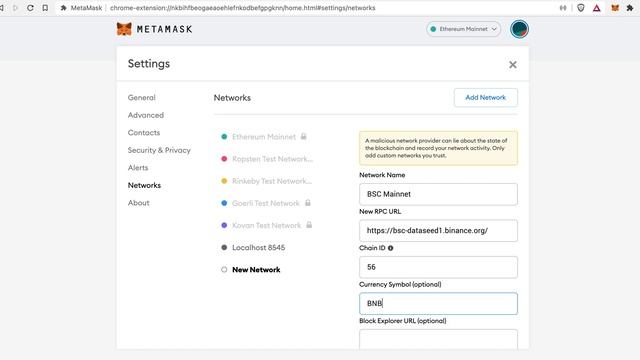The height and width of the screenshot is (360, 640).
Task: Click the MetaMask fox logo
Action: [x=124, y=29]
